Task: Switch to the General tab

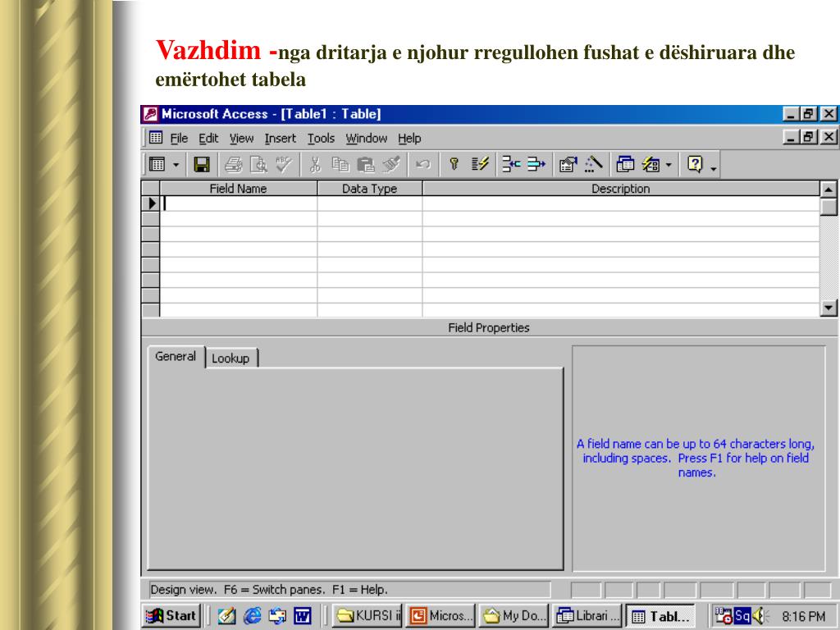Action: (176, 356)
